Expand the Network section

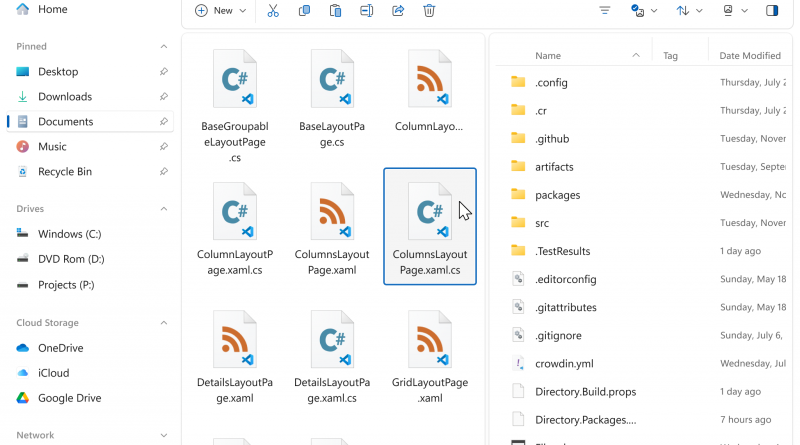click(x=164, y=435)
